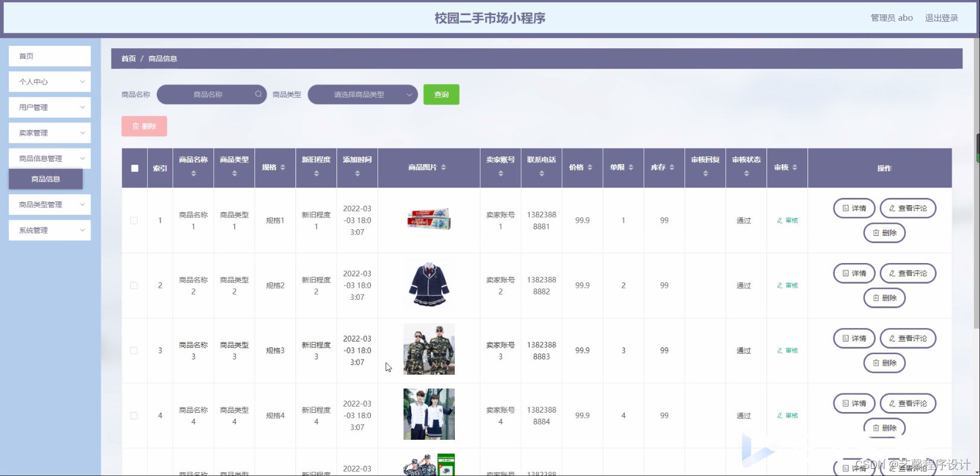
Task: Open 详情 for row 3
Action: [x=854, y=338]
